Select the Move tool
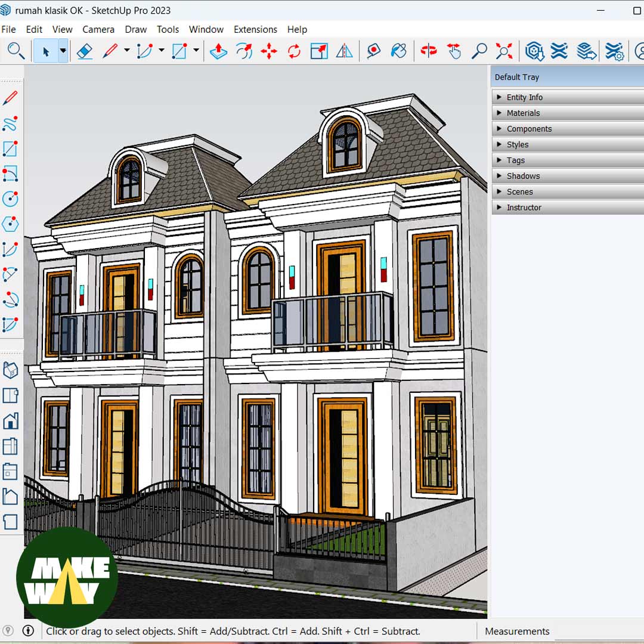This screenshot has width=644, height=644. [269, 51]
